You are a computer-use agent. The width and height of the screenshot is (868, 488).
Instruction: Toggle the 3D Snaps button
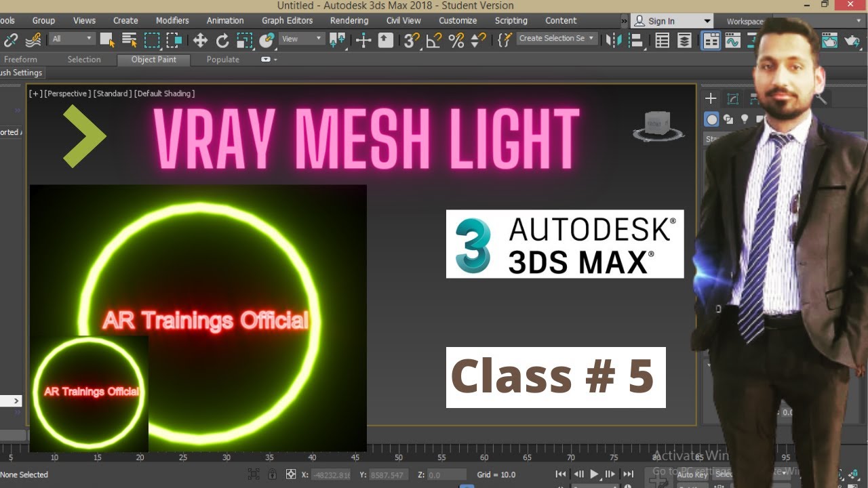(412, 41)
